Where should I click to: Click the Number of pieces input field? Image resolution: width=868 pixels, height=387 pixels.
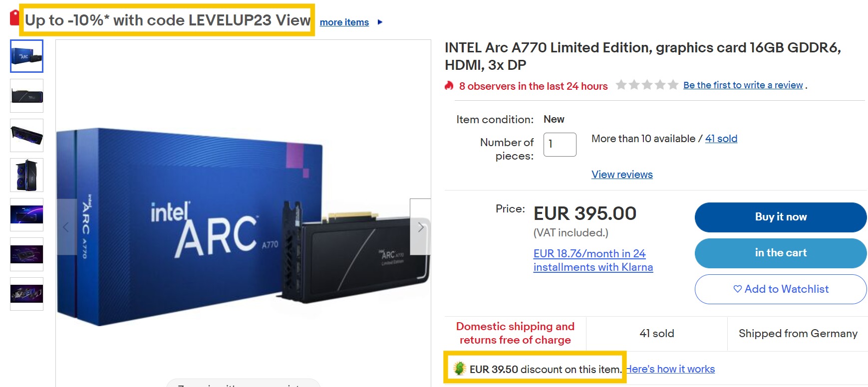[x=560, y=145]
